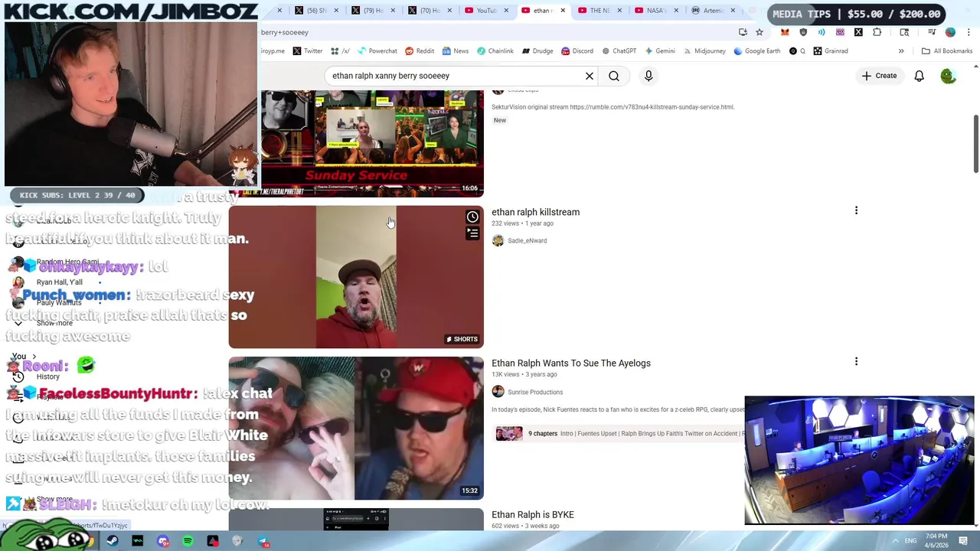Open more options for Wants To Sue The Ayelogs
The width and height of the screenshot is (980, 551).
pos(856,361)
